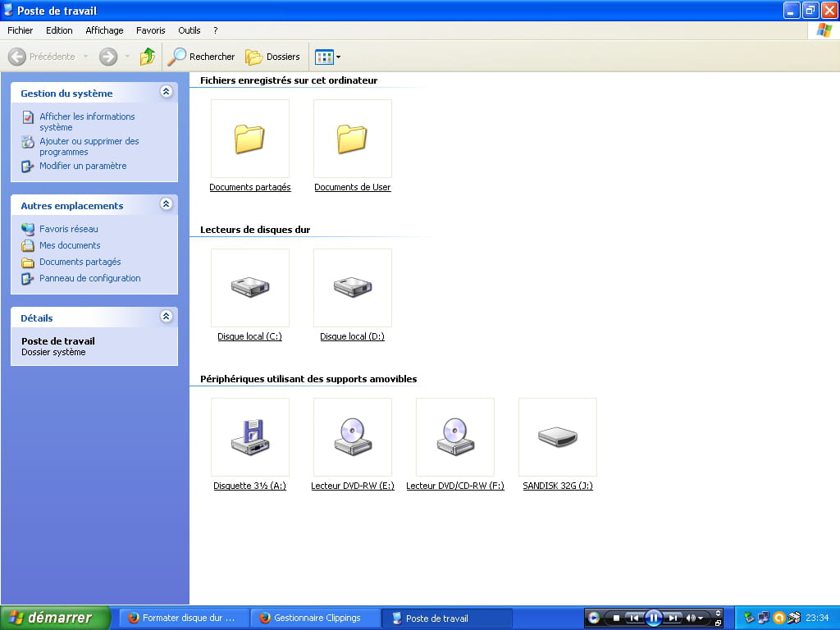Select the SANDISK 32G (J:) removable drive icon
Screen dimensions: 840x630
tap(558, 437)
